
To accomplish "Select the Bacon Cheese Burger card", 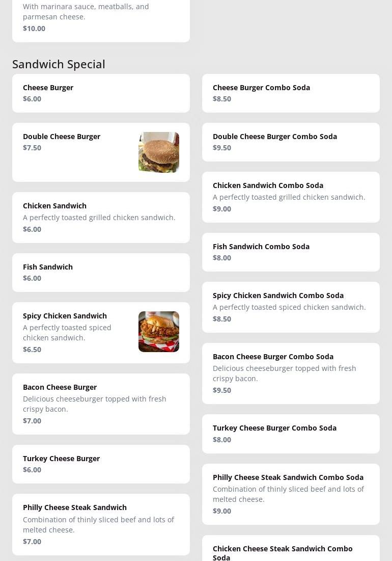I will tap(101, 404).
